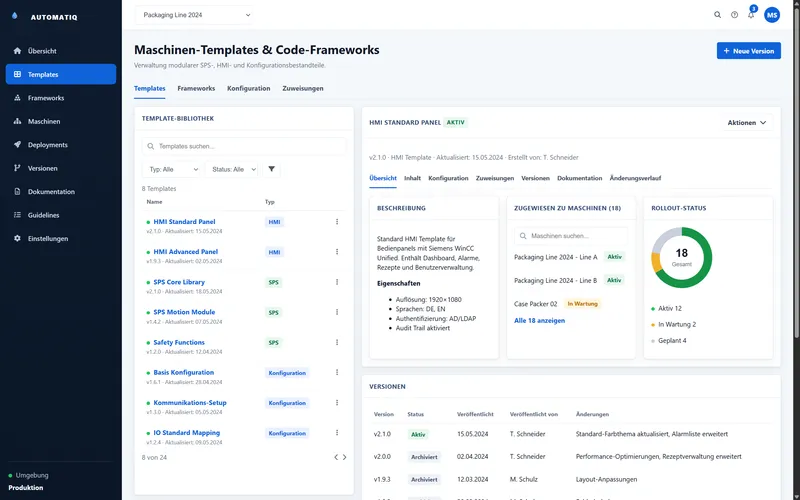Click the Deployments rocket icon
Image resolution: width=800 pixels, height=500 pixels.
pos(17,145)
